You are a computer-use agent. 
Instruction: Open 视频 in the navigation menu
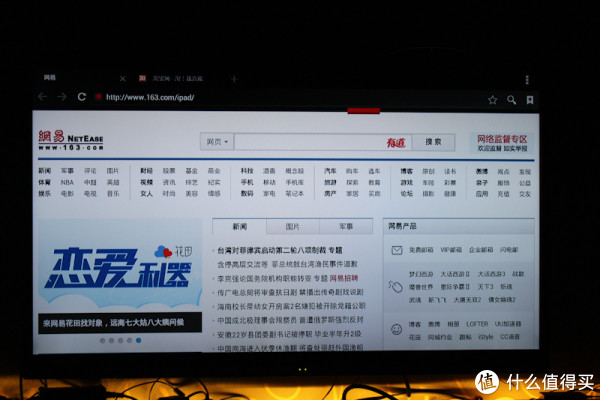(147, 182)
